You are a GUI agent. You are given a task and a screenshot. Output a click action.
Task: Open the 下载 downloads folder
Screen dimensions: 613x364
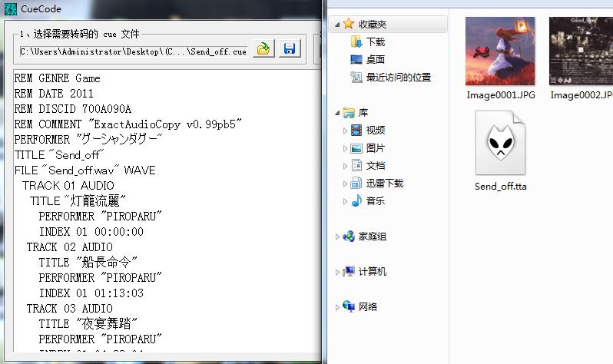(x=367, y=41)
